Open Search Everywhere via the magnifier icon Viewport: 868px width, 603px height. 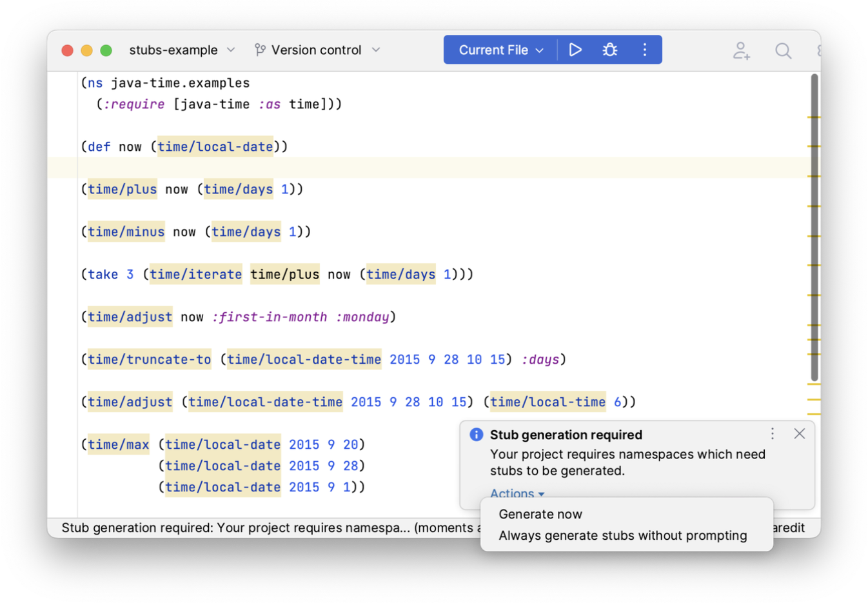(x=783, y=50)
